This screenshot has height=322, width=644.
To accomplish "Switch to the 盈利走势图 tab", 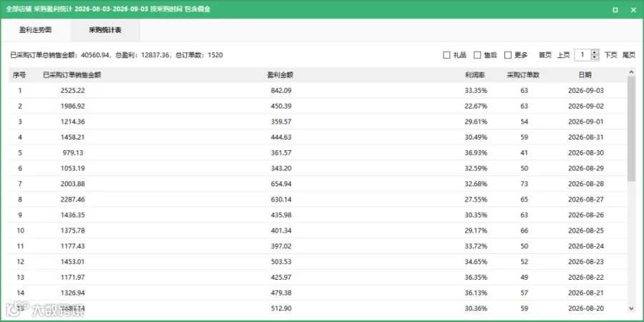I will click(35, 30).
